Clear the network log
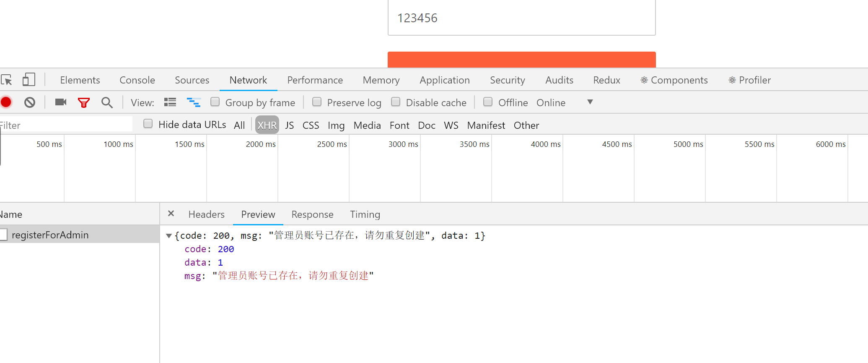The image size is (868, 363). click(x=29, y=102)
